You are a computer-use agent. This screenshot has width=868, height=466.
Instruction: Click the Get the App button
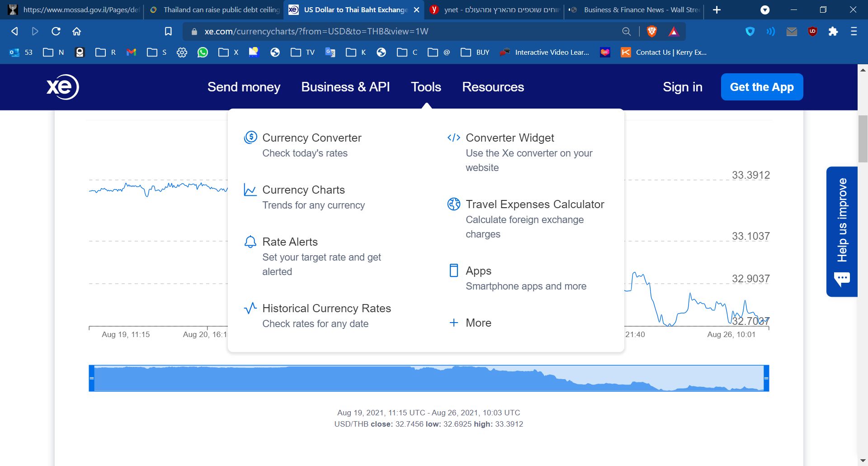762,87
